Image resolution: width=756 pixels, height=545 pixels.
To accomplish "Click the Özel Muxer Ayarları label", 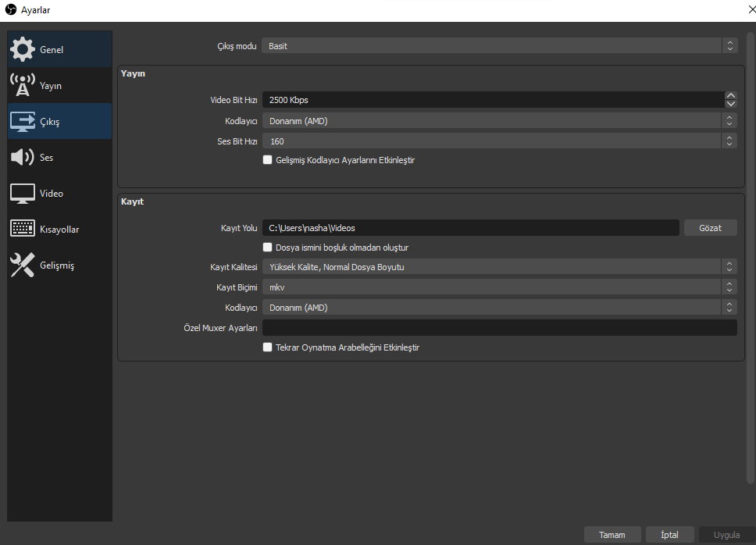I will click(x=220, y=328).
